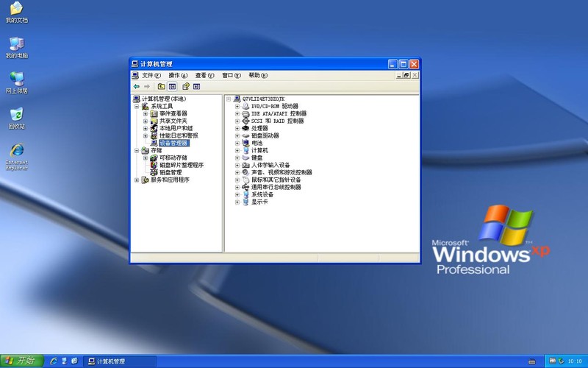Expand the 磁盘驱动器 node
Screen dimensions: 588x368
coord(237,135)
